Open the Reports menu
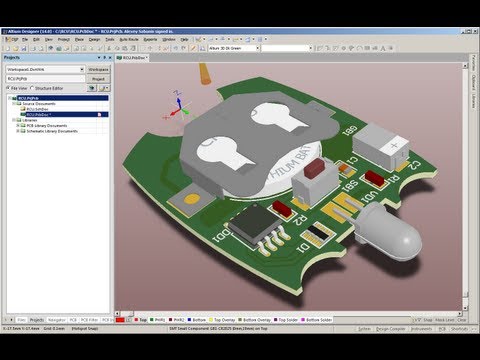 (150, 39)
